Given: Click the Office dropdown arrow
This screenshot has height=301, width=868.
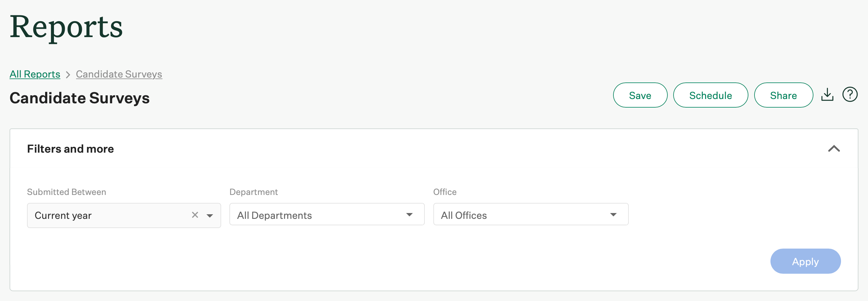Looking at the screenshot, I should (x=614, y=214).
